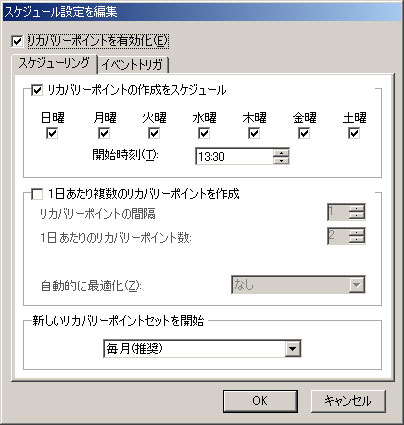Uncheck the 月曜 checkbox
Screen dimensions: 404x425
point(104,133)
